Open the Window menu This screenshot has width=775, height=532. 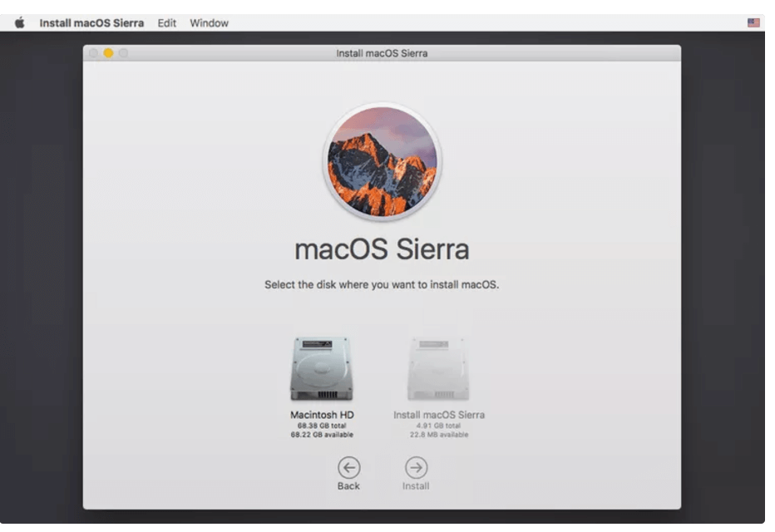pos(209,22)
